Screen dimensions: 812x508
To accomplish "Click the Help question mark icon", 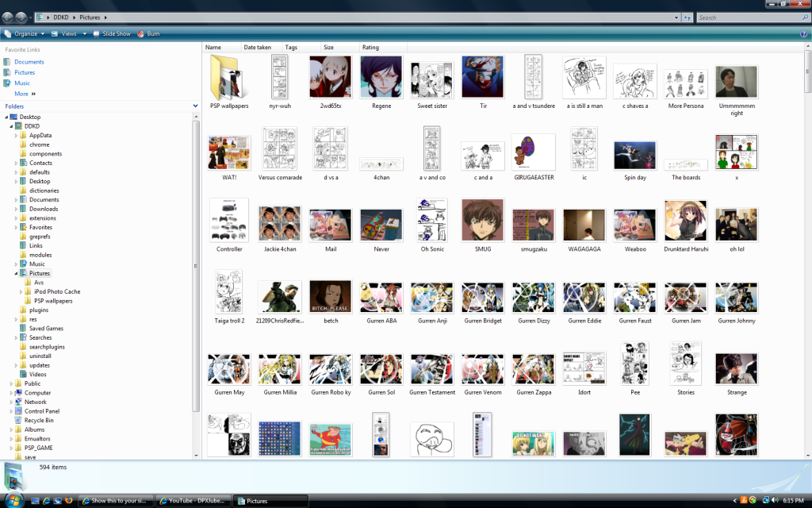I will click(802, 34).
